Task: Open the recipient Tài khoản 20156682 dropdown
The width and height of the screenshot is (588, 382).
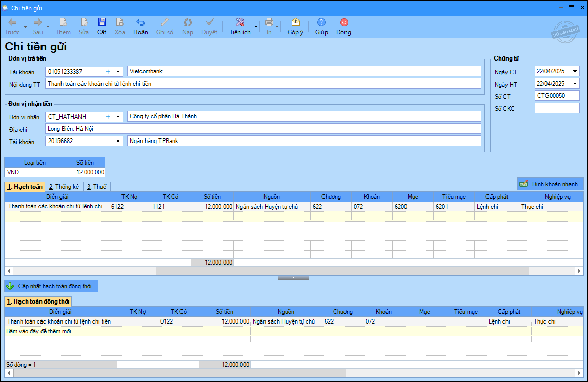Action: tap(118, 141)
